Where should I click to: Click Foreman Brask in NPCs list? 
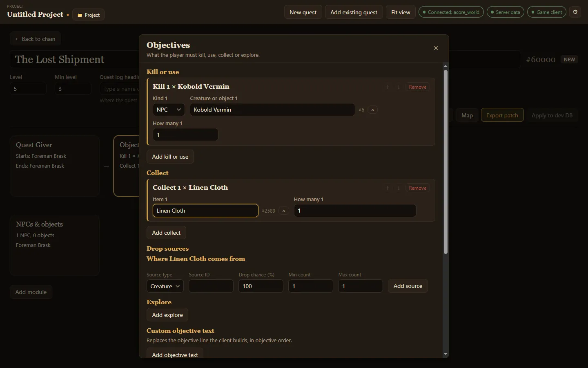(x=33, y=245)
